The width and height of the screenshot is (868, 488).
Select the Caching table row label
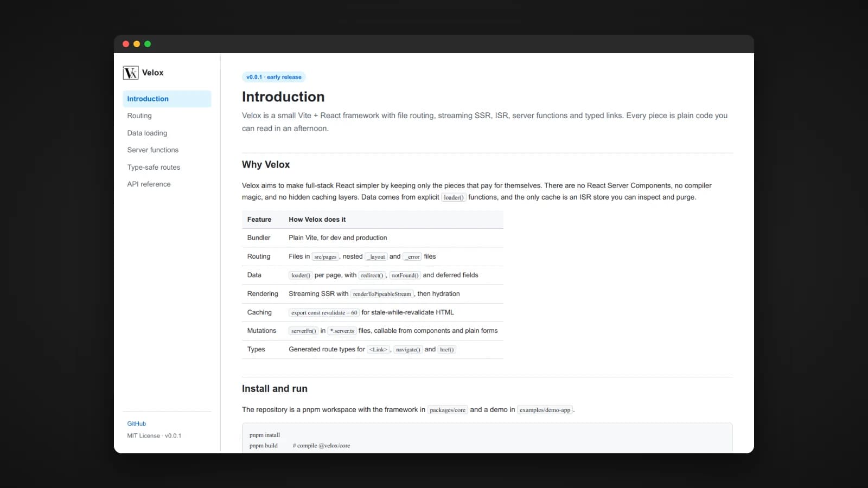coord(259,312)
